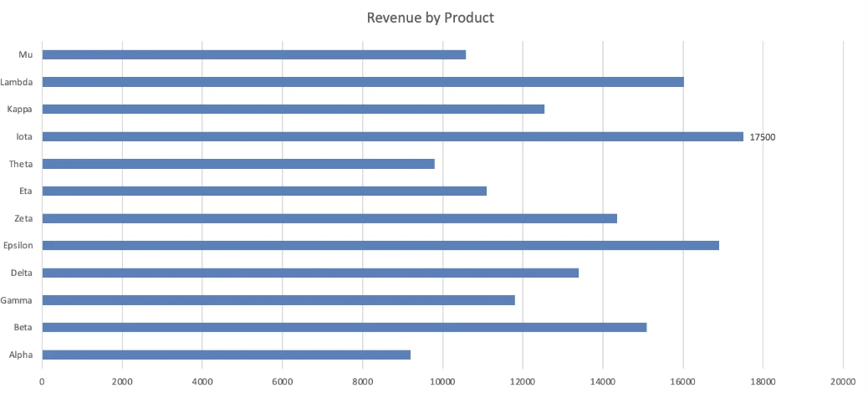The width and height of the screenshot is (868, 393).
Task: Select the 14000 axis tick label
Action: coord(603,380)
